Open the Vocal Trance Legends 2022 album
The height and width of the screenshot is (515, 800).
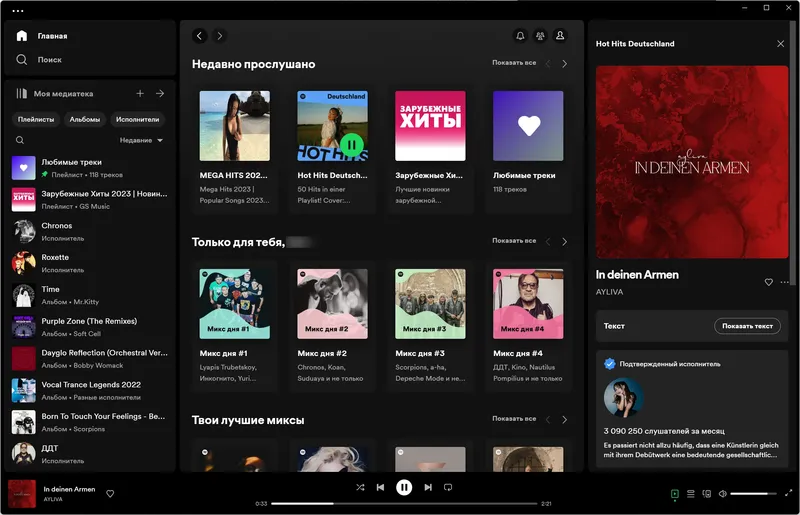coord(90,390)
